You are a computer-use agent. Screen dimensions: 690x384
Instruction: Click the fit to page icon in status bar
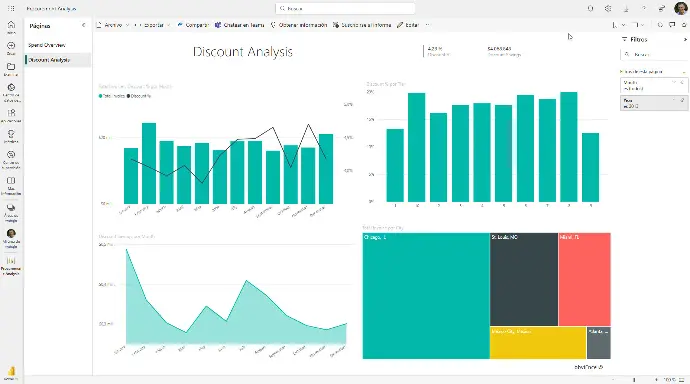(x=682, y=380)
